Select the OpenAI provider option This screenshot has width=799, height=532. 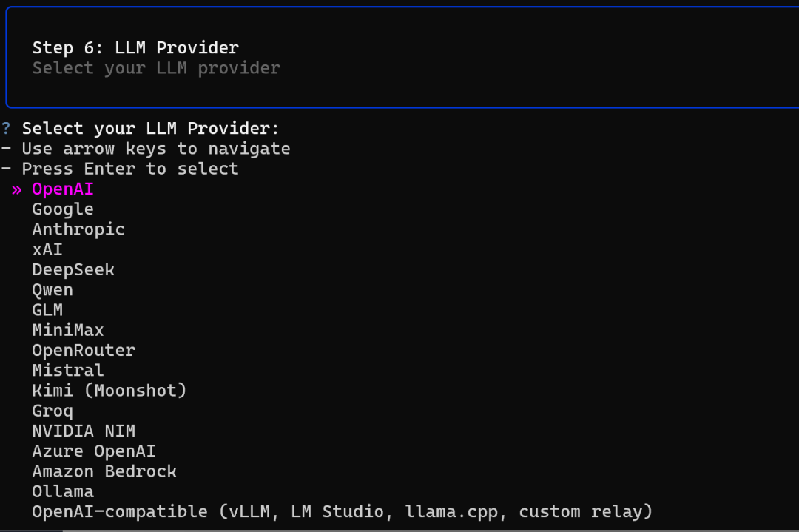click(x=63, y=189)
